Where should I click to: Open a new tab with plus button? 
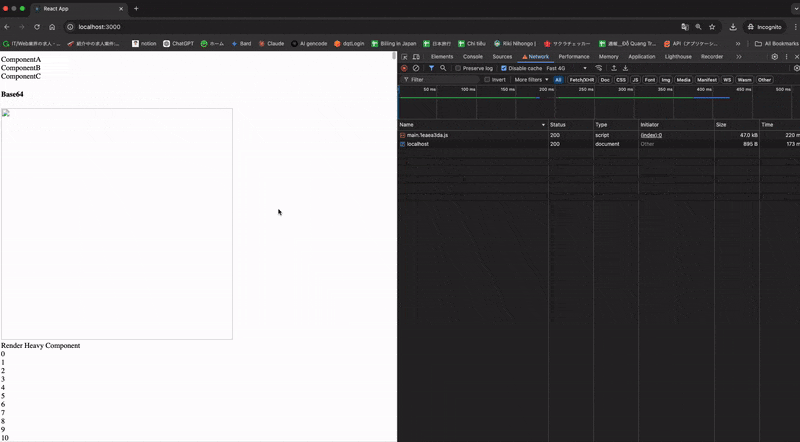click(136, 9)
